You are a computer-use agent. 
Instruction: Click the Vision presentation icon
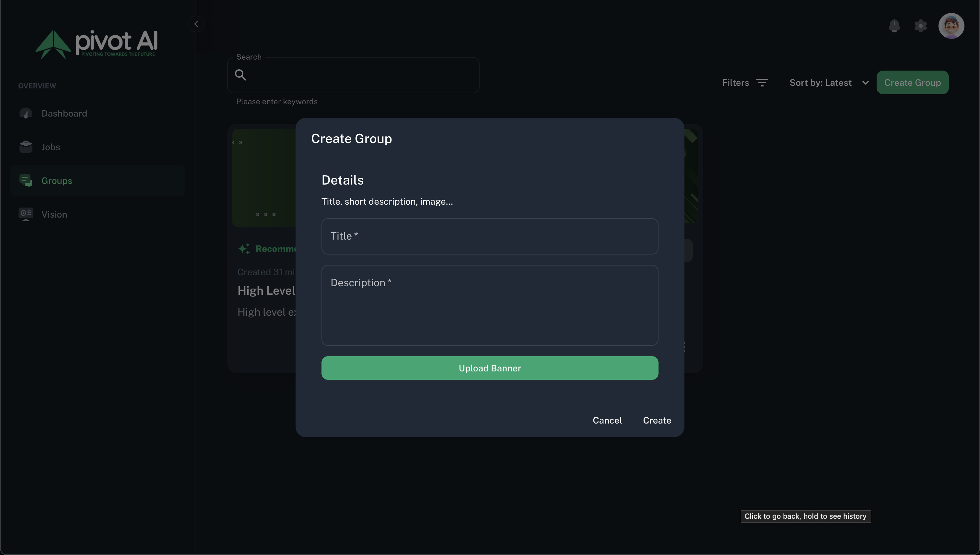click(26, 214)
